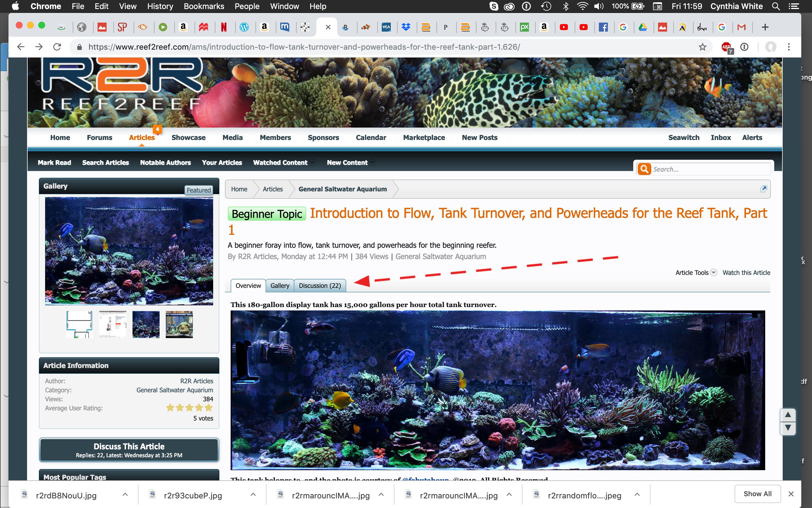Open the Adblock Plus extension icon
812x508 pixels.
click(727, 47)
